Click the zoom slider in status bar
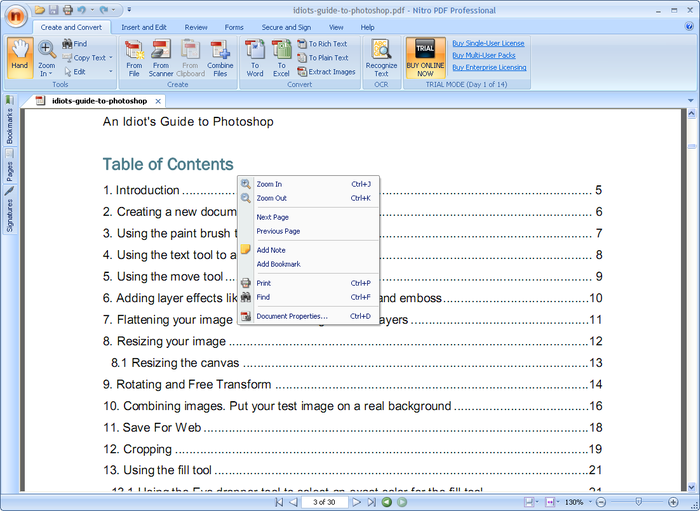Viewport: 700px width, 511px height. click(638, 502)
